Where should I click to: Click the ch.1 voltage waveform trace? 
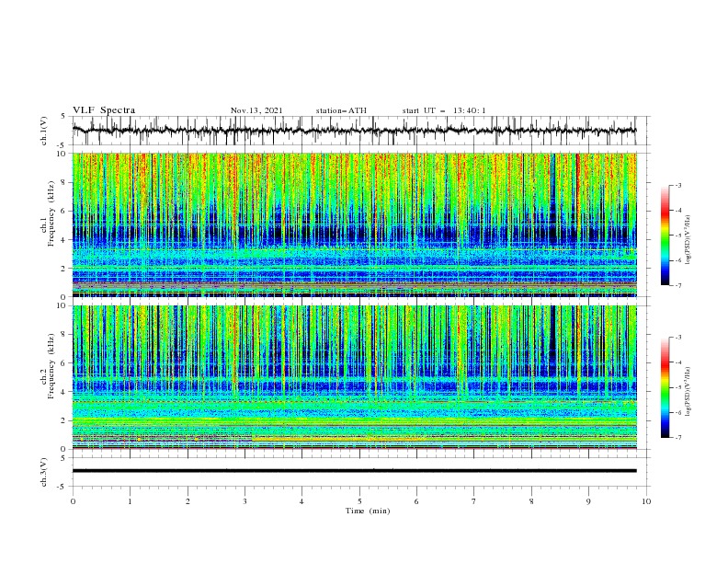pyautogui.click(x=354, y=131)
